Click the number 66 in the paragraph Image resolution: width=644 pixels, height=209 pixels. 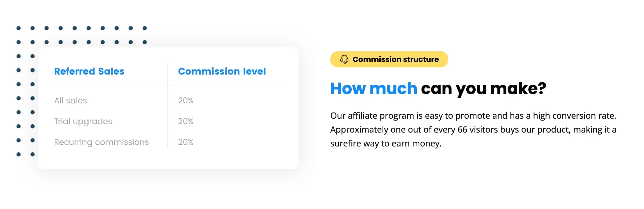click(x=462, y=130)
